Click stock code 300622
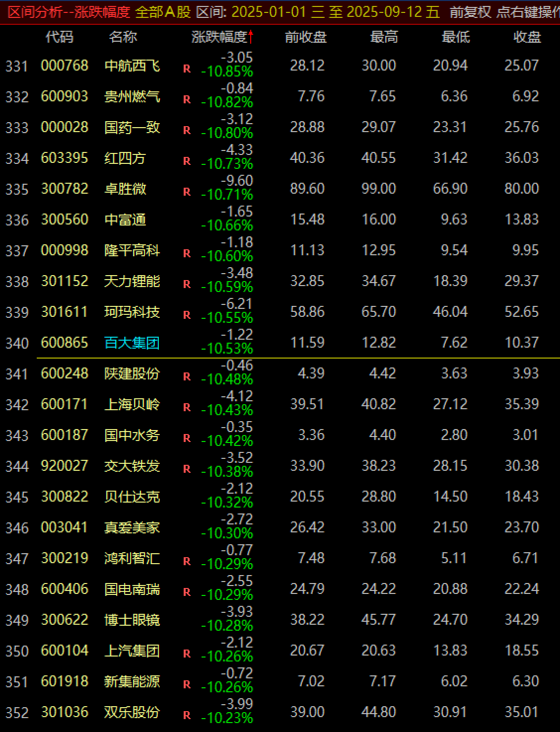This screenshot has height=732, width=560. [65, 620]
